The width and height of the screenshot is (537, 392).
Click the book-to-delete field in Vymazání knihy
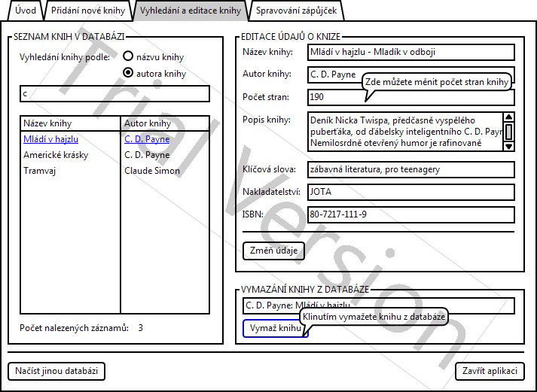[x=378, y=305]
